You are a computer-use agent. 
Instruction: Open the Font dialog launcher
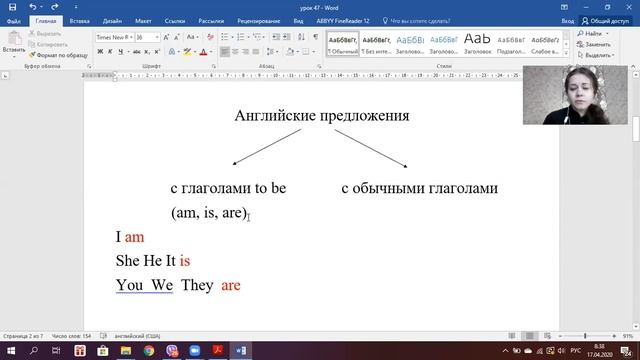pos(213,66)
